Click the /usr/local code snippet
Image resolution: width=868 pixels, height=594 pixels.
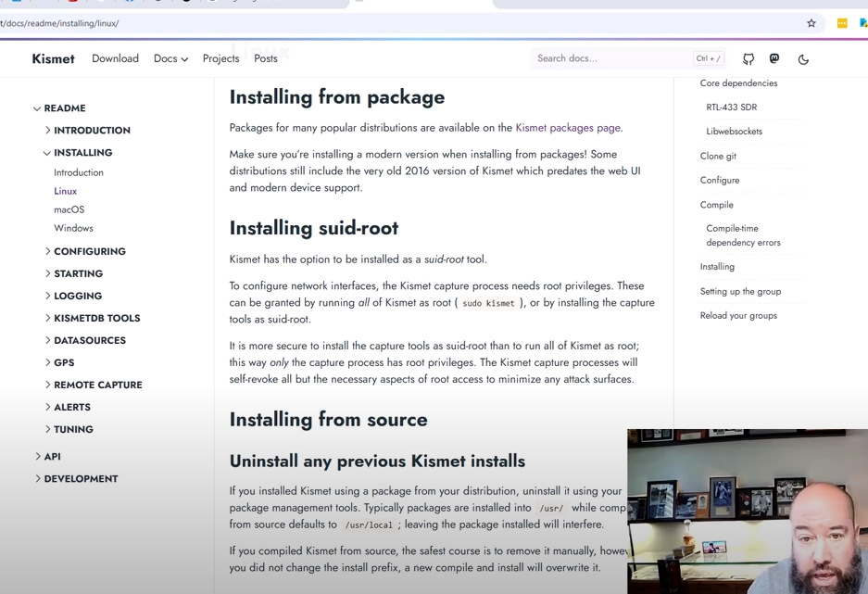(x=368, y=524)
